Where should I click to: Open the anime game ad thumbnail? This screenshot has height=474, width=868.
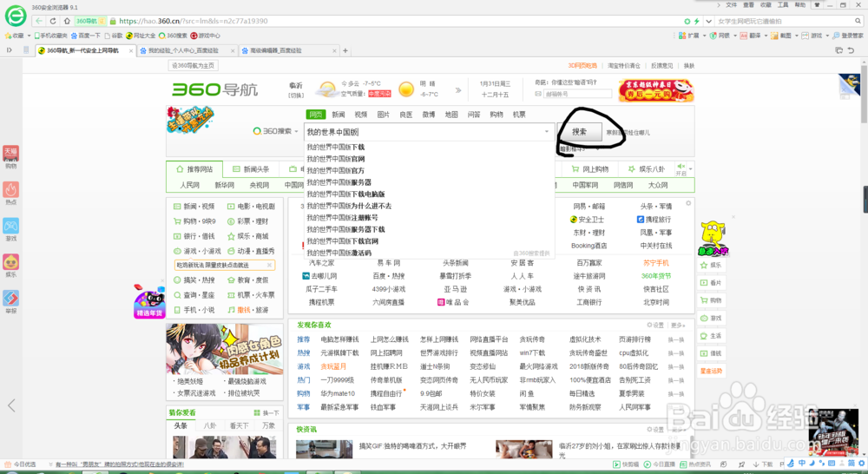224,349
